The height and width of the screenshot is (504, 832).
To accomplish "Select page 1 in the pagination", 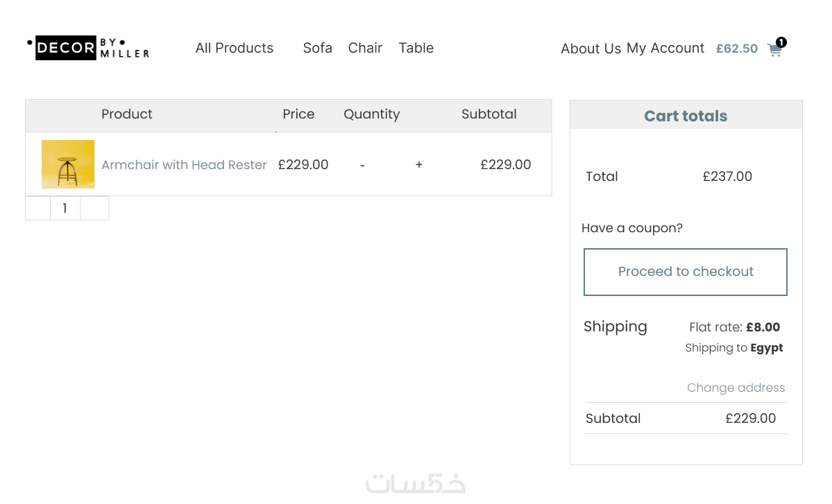I will coord(65,208).
